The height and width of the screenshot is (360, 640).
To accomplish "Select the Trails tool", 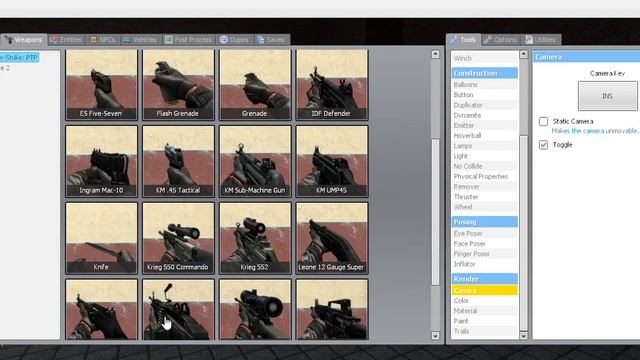I will coord(484,331).
